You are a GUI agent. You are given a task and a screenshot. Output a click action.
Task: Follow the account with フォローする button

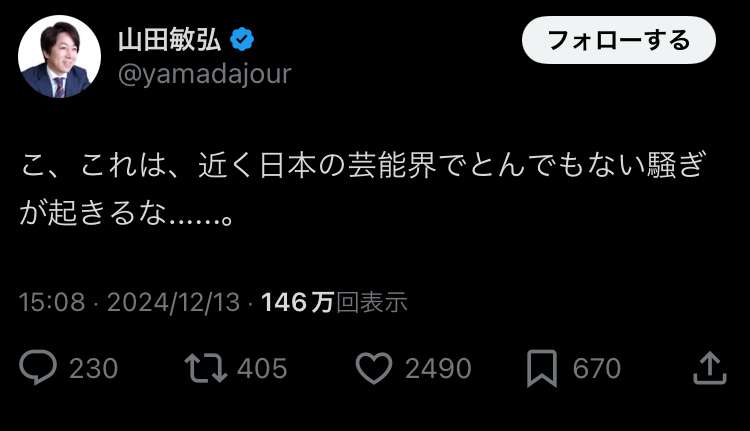coord(619,40)
